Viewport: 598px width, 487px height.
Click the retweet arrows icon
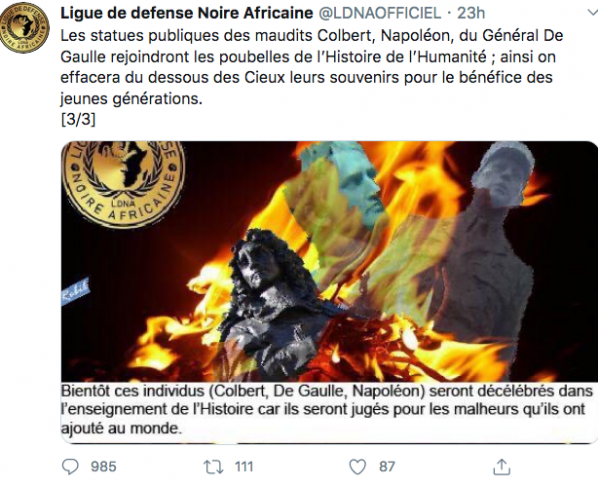214,467
